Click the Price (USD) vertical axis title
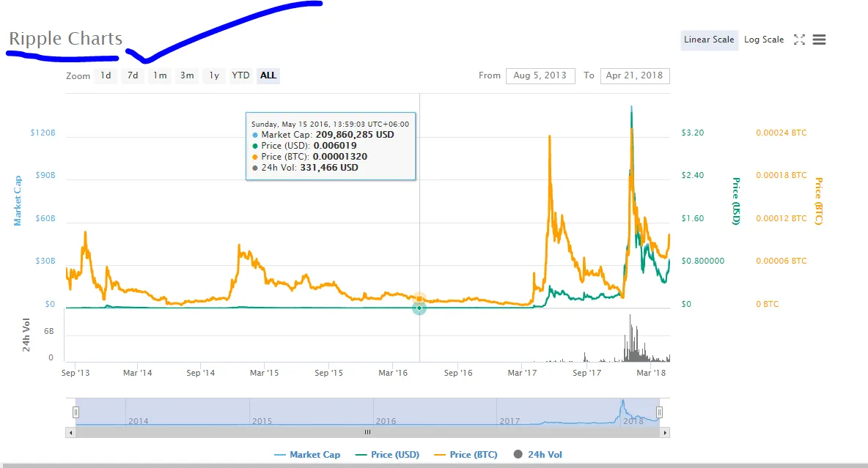Viewport: 868px width, 468px height. click(x=736, y=201)
